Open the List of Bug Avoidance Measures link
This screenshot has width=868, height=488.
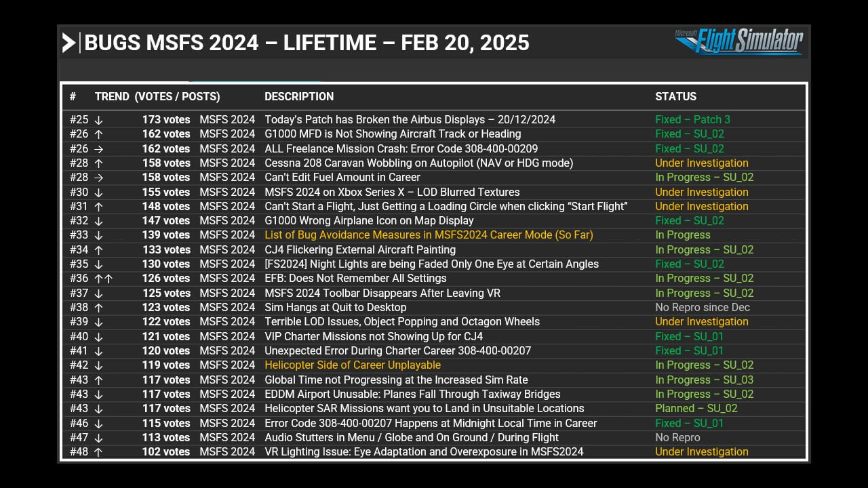pyautogui.click(x=429, y=235)
